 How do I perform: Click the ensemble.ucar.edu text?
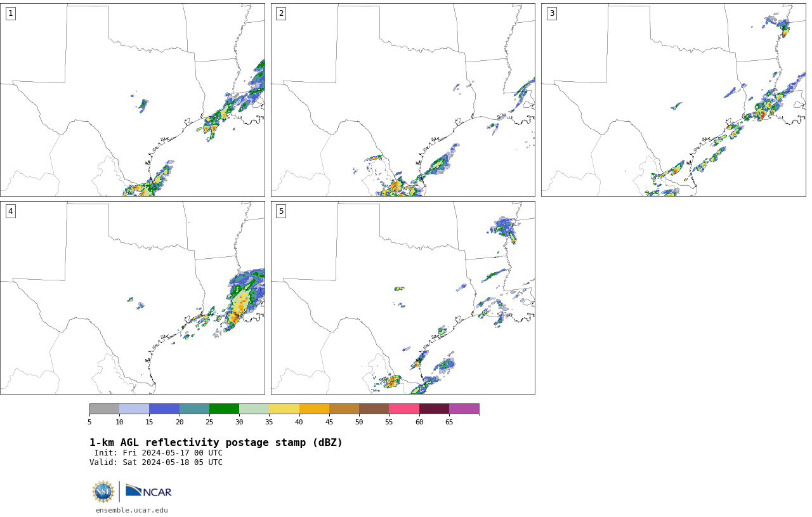point(132,510)
